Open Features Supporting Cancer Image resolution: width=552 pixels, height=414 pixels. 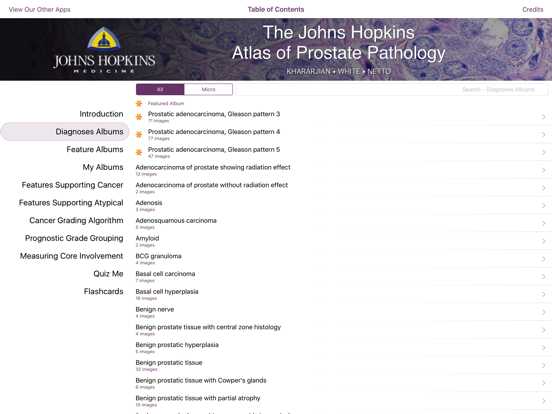(x=72, y=185)
